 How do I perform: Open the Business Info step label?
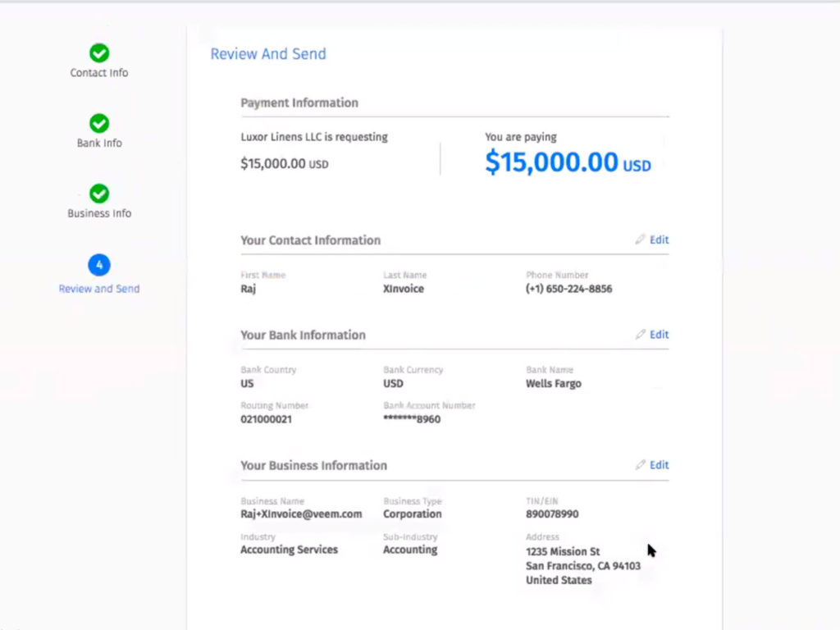(x=99, y=213)
